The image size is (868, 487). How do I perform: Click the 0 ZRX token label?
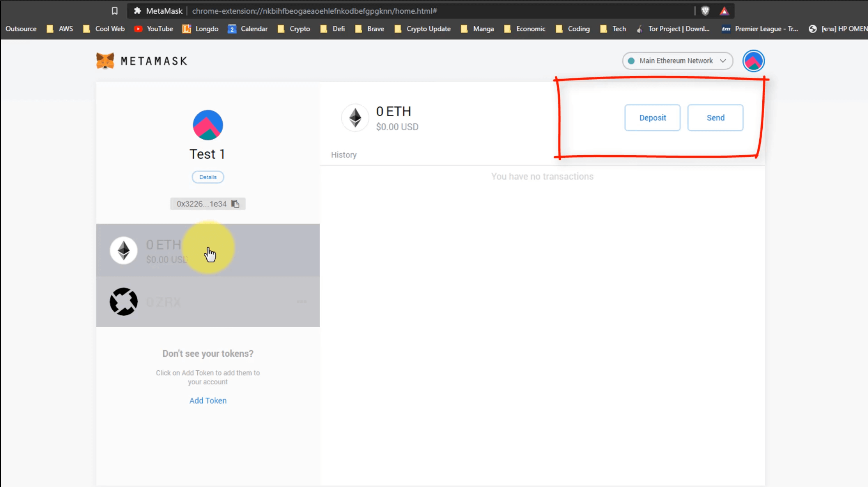click(163, 302)
